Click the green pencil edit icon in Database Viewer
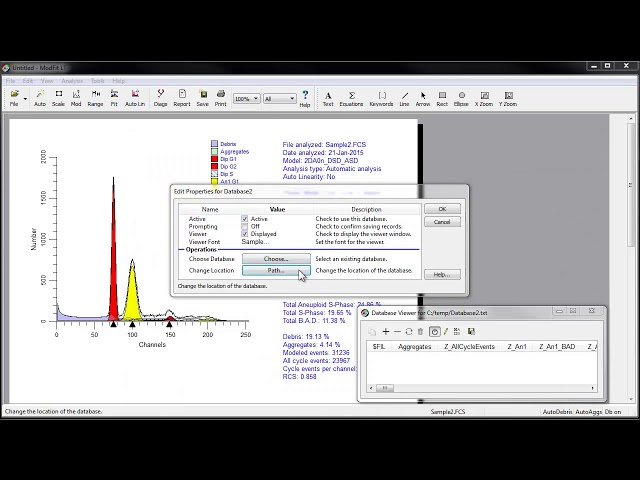The width and height of the screenshot is (640, 480). (446, 331)
